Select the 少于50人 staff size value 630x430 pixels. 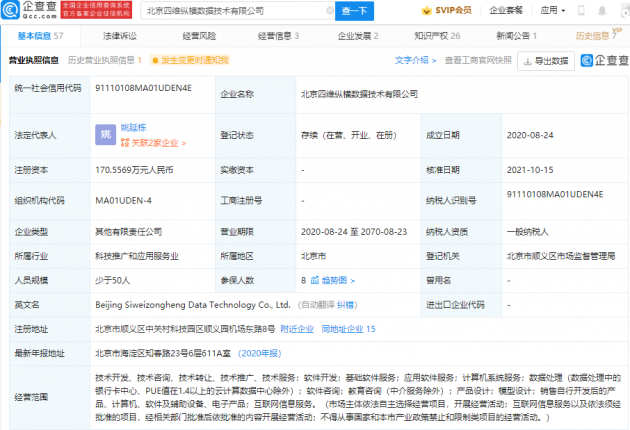(x=112, y=280)
